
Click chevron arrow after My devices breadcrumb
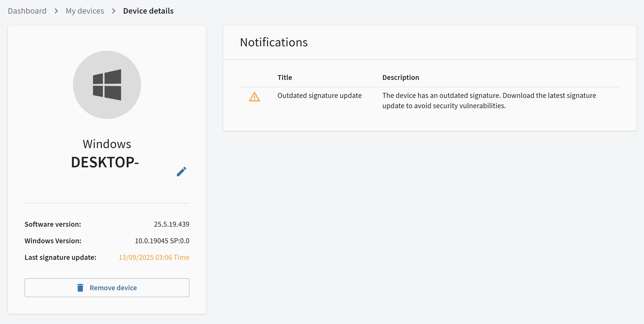pos(114,11)
